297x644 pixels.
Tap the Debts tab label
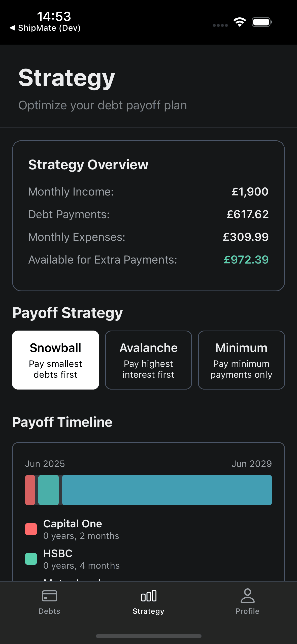coord(49,611)
